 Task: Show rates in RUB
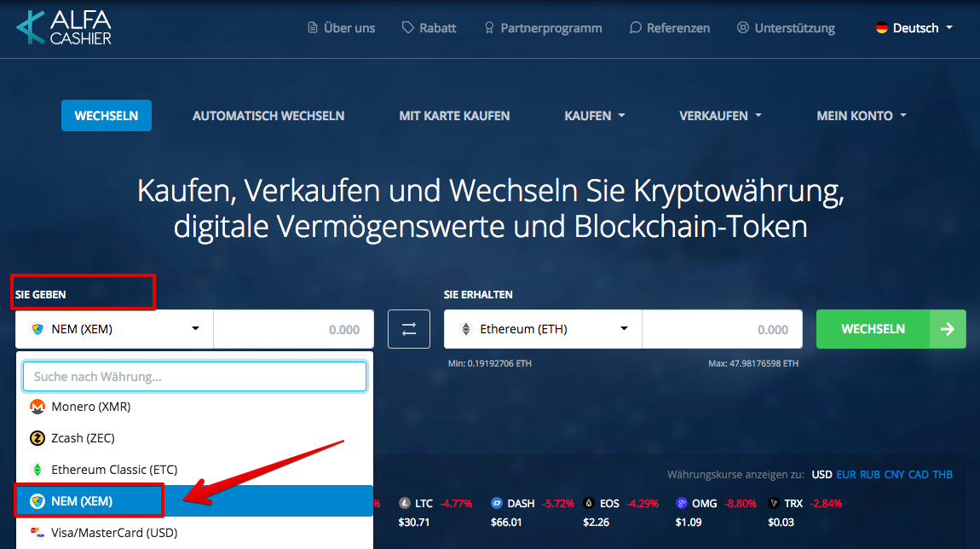click(869, 475)
